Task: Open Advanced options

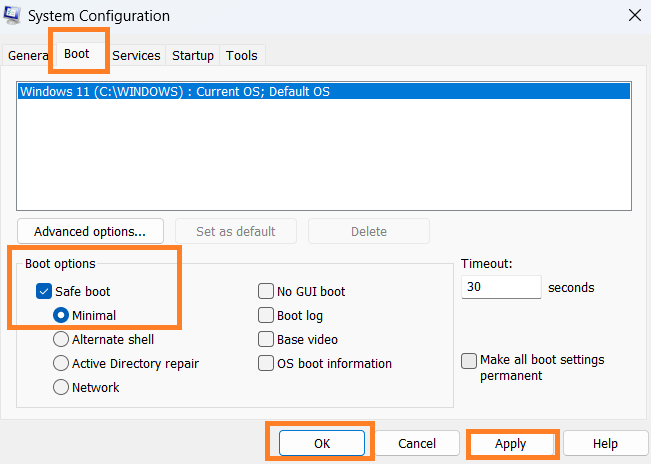Action: tap(90, 231)
